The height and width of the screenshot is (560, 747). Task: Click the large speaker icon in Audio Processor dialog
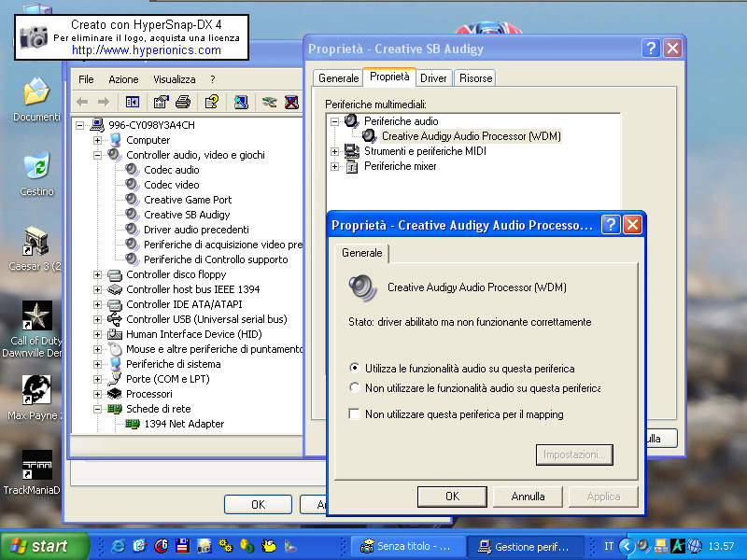tap(362, 287)
